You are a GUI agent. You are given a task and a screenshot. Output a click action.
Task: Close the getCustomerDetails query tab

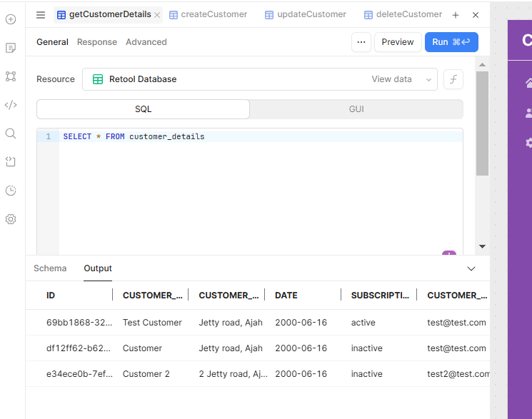tap(157, 15)
